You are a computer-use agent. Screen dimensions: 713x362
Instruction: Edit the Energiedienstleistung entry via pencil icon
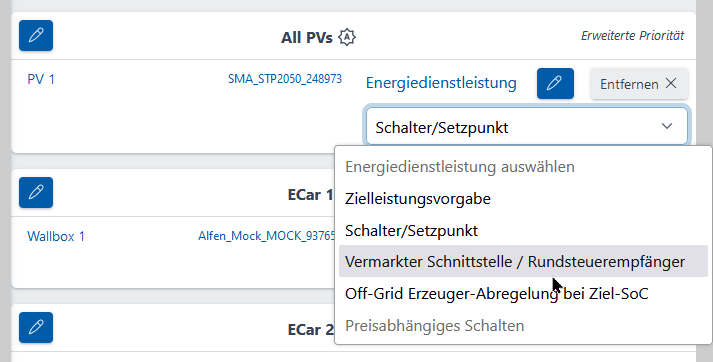coord(555,83)
